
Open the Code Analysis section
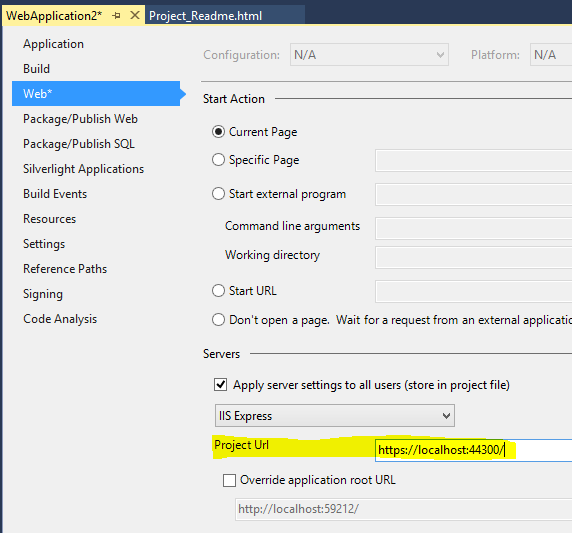tap(60, 319)
